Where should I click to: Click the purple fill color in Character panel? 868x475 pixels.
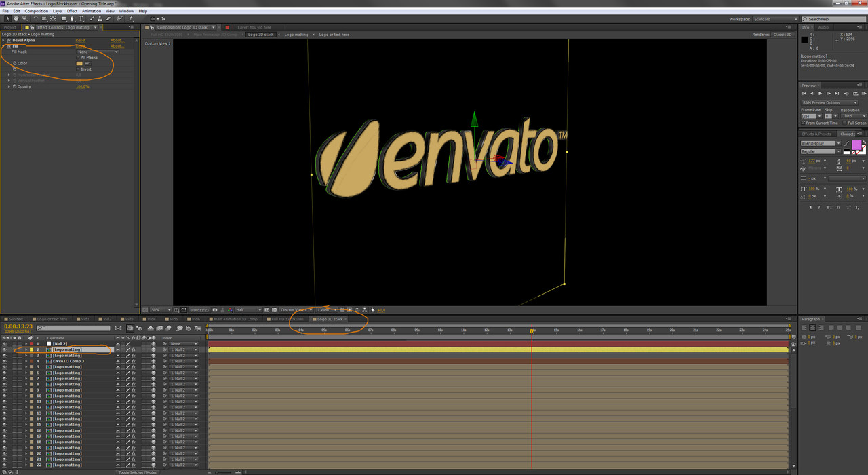(x=856, y=145)
